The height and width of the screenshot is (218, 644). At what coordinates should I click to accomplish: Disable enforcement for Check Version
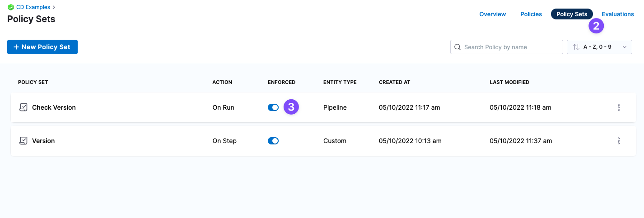click(x=273, y=107)
